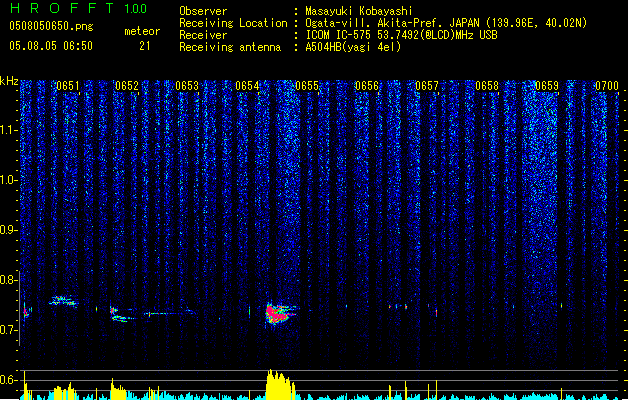This screenshot has width=629, height=400.
Task: Click the HROFFT 1.0.0 title text
Action: click(79, 8)
